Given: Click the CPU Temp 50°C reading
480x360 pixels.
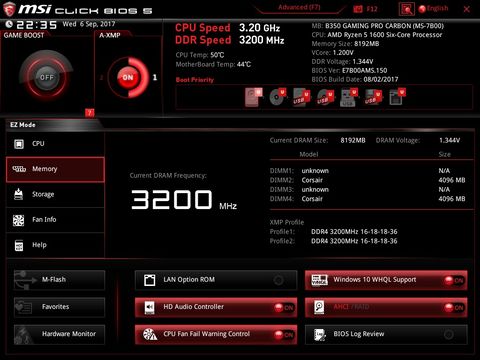Looking at the screenshot, I should [x=200, y=55].
